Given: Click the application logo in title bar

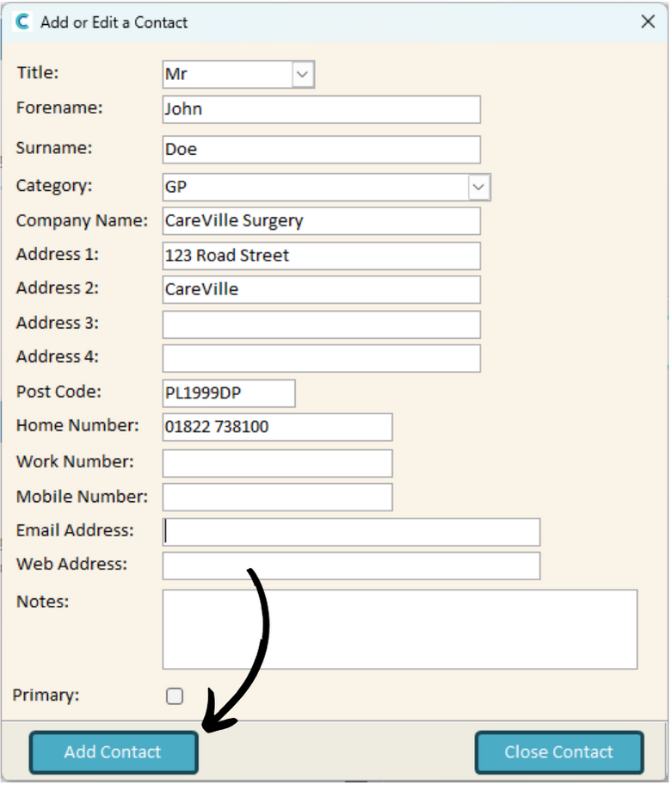Looking at the screenshot, I should point(22,22).
